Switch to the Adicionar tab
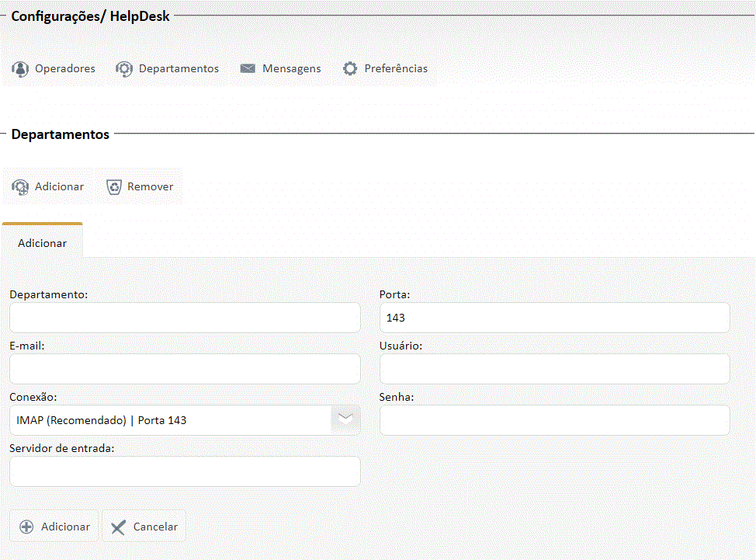This screenshot has height=560, width=756. click(43, 243)
